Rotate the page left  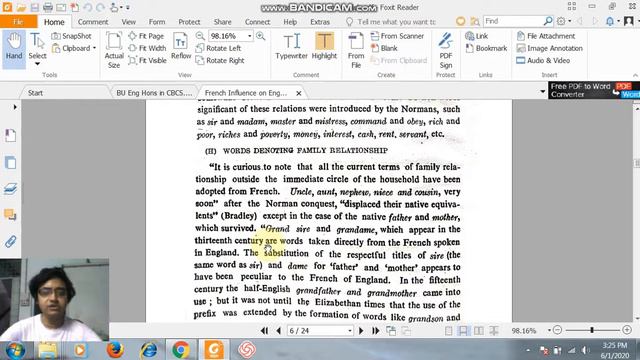point(218,48)
